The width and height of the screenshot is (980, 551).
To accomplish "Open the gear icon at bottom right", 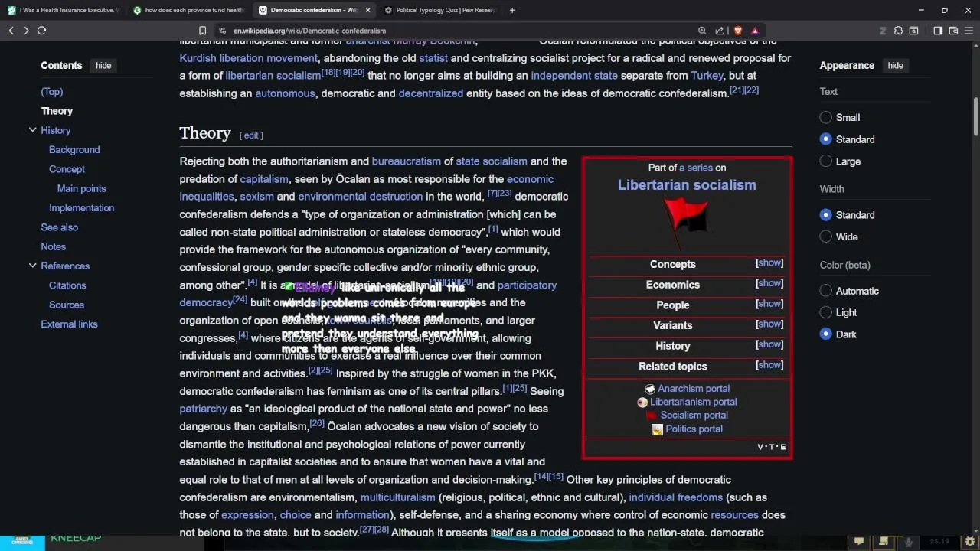I will [x=970, y=542].
